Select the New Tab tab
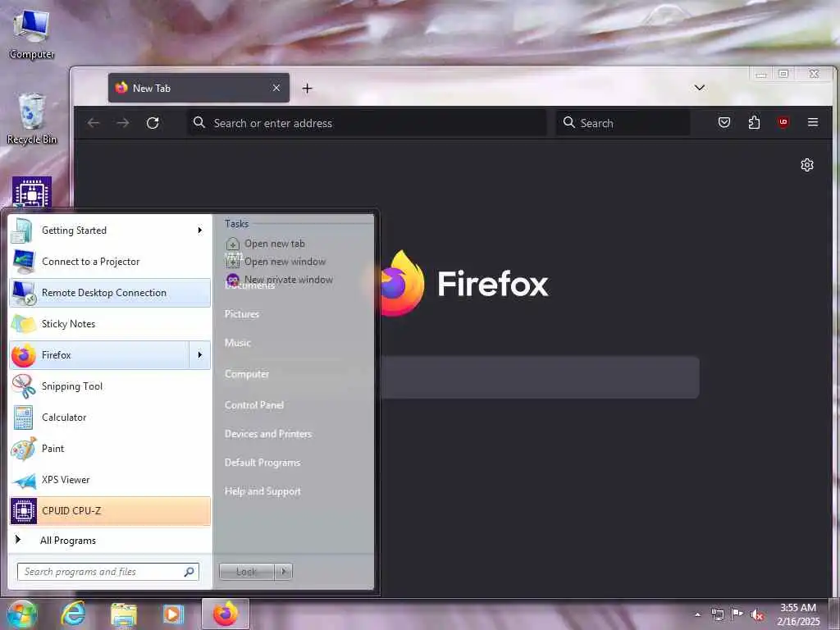This screenshot has height=630, width=840. click(x=199, y=88)
